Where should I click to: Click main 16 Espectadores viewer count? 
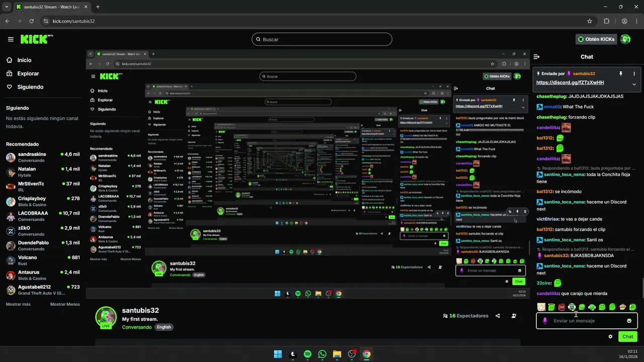[465, 316]
